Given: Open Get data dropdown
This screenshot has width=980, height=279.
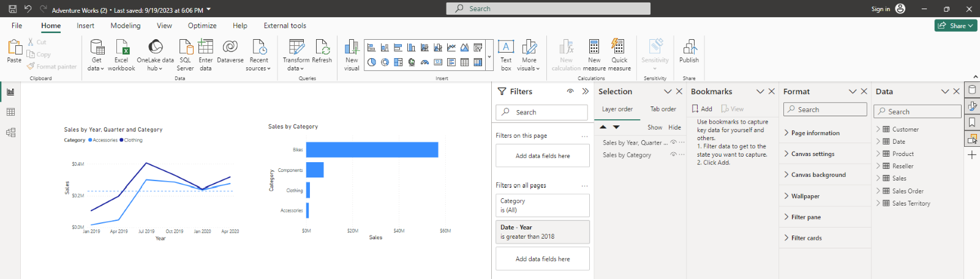Looking at the screenshot, I should pyautogui.click(x=97, y=55).
